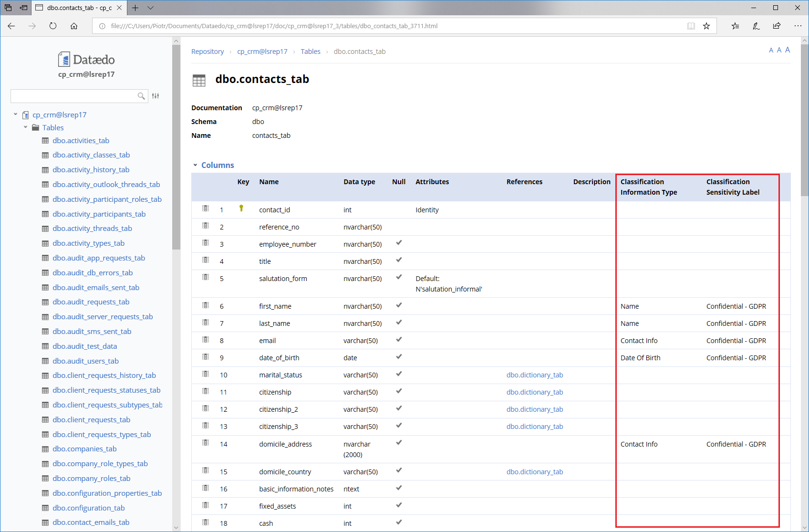Open the Repository breadcrumb link

click(x=207, y=52)
